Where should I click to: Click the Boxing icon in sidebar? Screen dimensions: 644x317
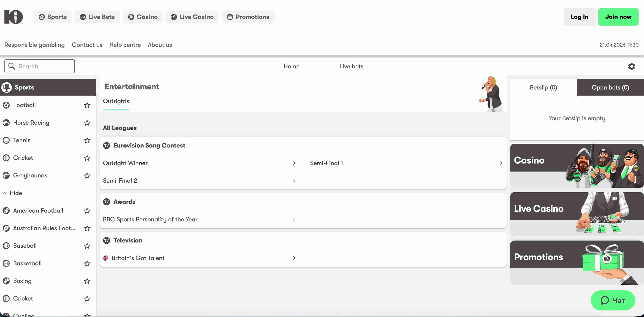click(6, 281)
